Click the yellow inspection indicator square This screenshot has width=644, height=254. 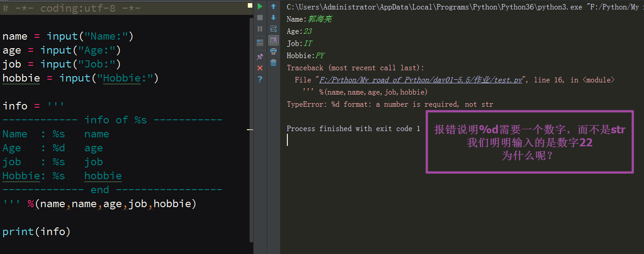click(x=250, y=6)
